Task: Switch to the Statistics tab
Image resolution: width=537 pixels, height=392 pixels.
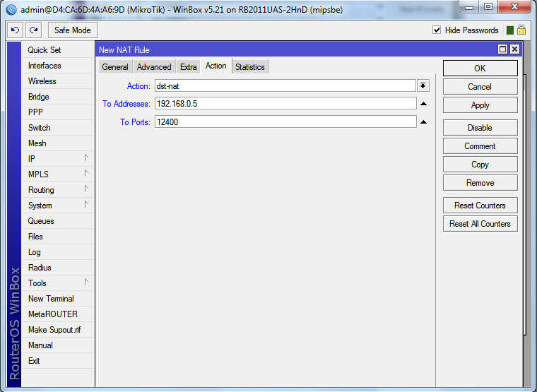Action: click(249, 67)
